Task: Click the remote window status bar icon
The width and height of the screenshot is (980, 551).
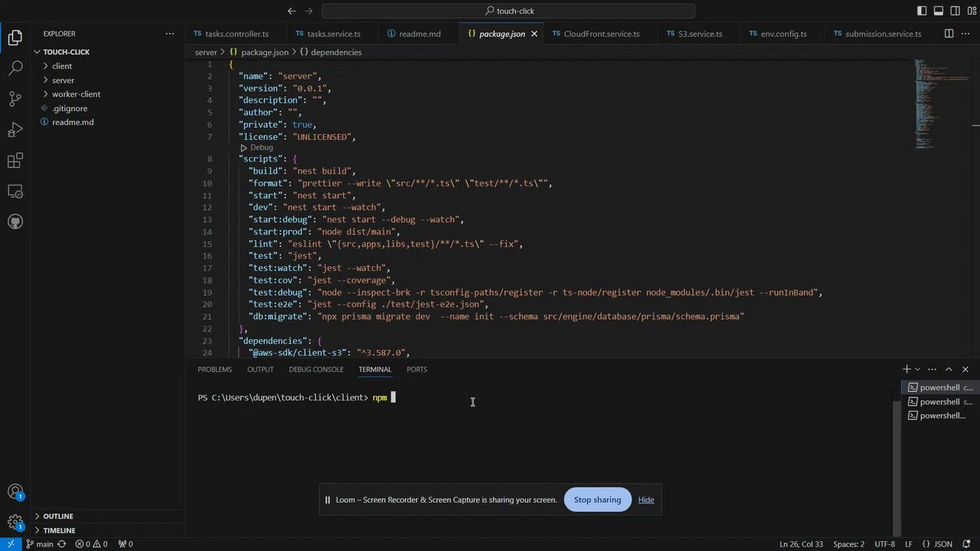Action: click(11, 544)
